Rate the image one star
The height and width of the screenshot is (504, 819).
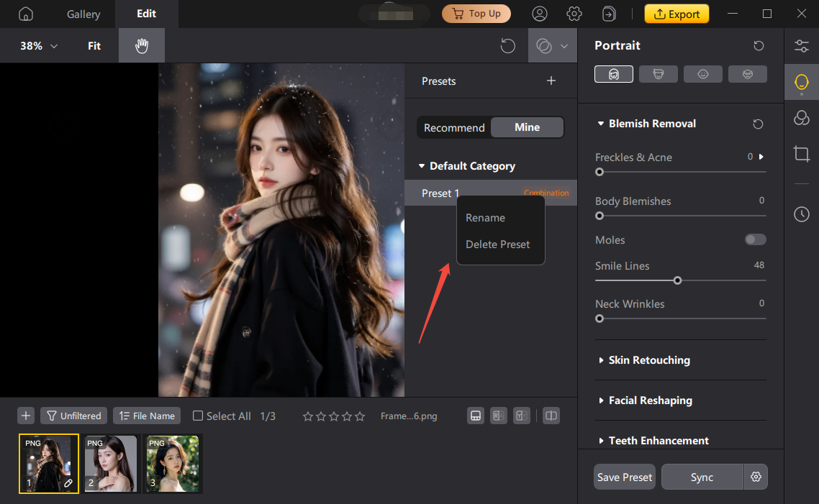(x=308, y=416)
